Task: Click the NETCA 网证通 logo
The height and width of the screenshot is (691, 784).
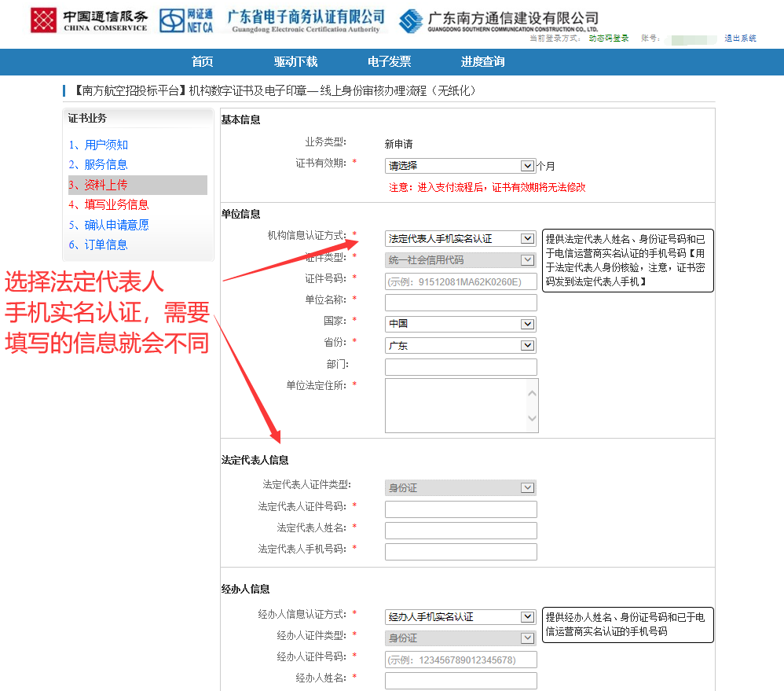Action: point(186,20)
